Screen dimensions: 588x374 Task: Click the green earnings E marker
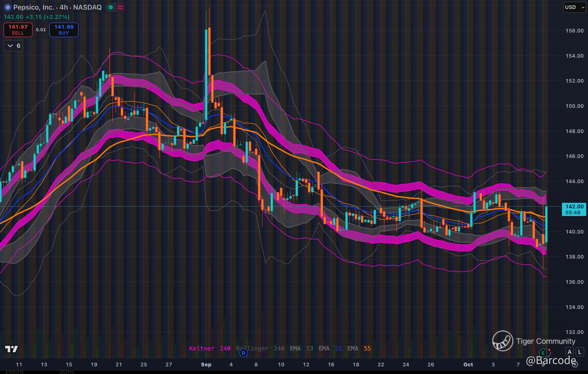tap(543, 353)
